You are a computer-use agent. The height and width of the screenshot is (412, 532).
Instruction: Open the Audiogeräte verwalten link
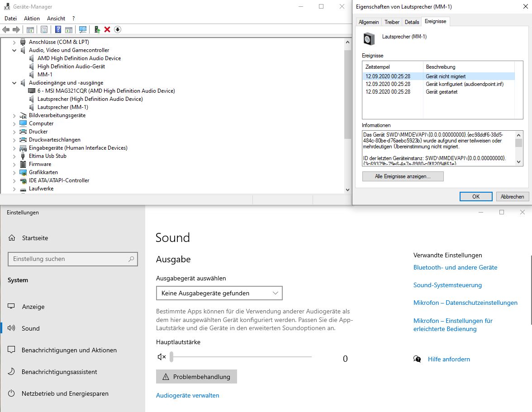188,395
